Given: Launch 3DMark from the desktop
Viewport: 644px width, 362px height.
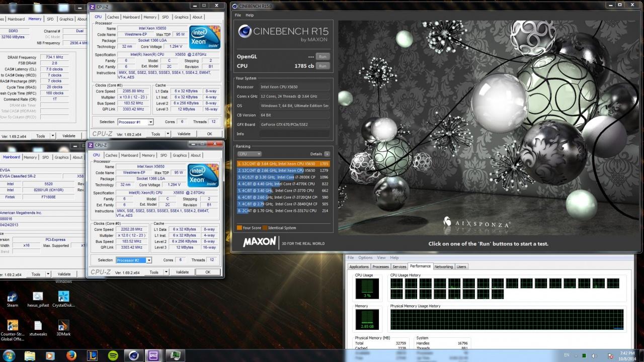Looking at the screenshot, I should pos(63,326).
